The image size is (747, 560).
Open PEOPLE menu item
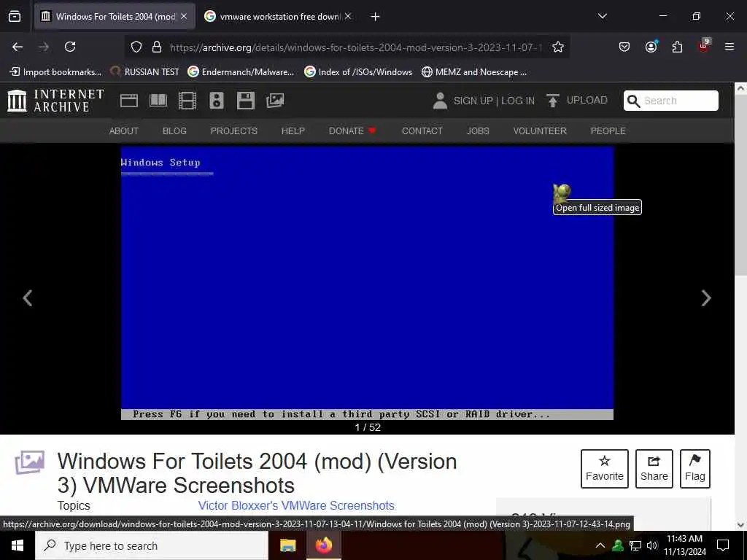[x=608, y=131]
